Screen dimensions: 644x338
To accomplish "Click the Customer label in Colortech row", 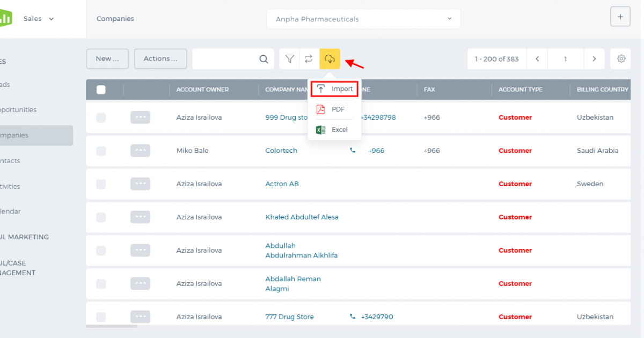I will click(515, 151).
